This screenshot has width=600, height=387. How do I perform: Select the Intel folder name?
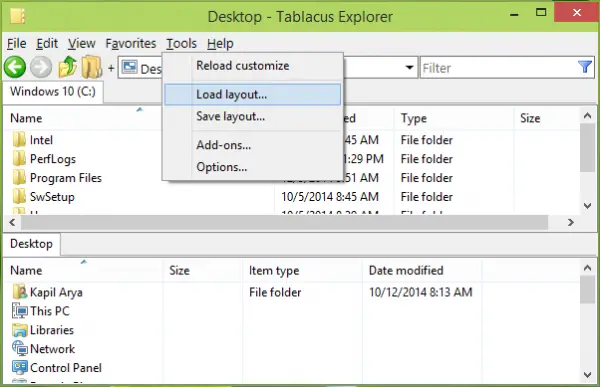pyautogui.click(x=41, y=140)
